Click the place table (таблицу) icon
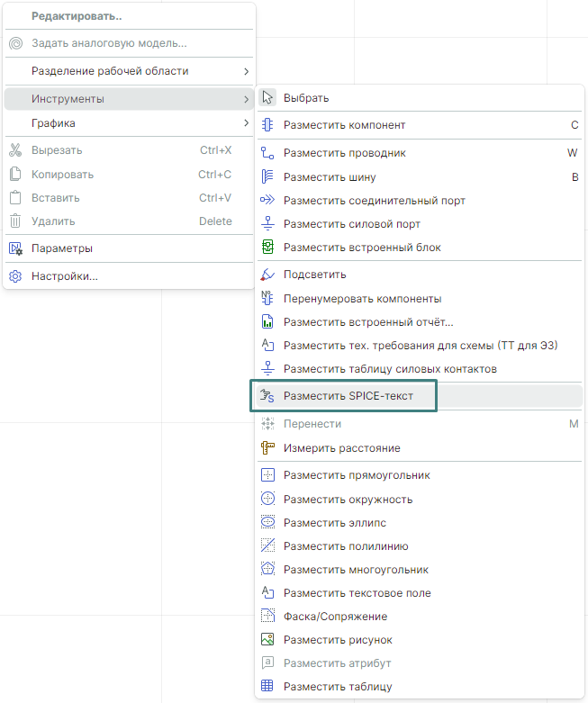This screenshot has width=588, height=703. tap(267, 687)
